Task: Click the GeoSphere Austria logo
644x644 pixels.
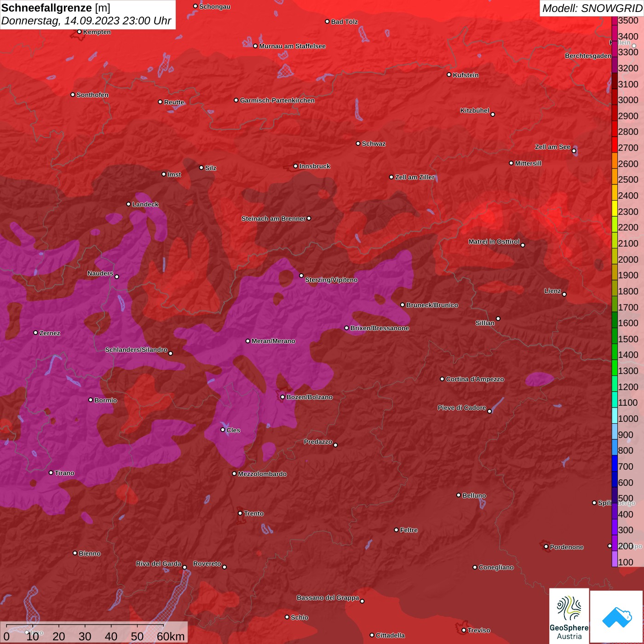Action: click(569, 616)
